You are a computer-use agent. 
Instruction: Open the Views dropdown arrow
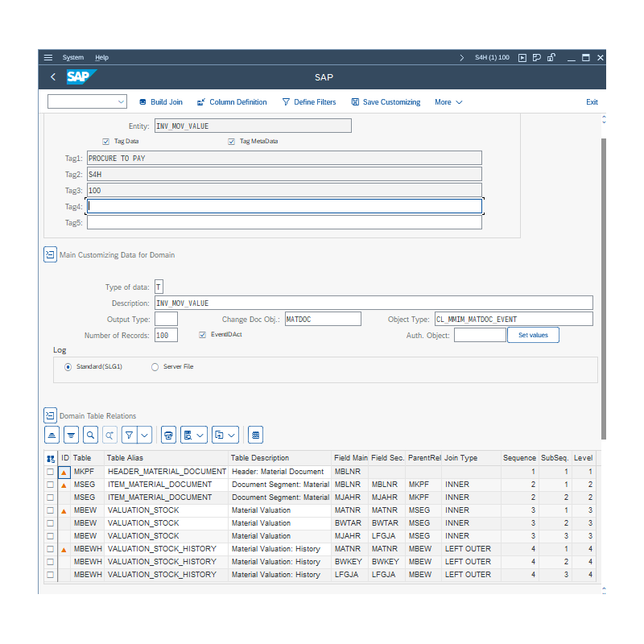(x=200, y=435)
